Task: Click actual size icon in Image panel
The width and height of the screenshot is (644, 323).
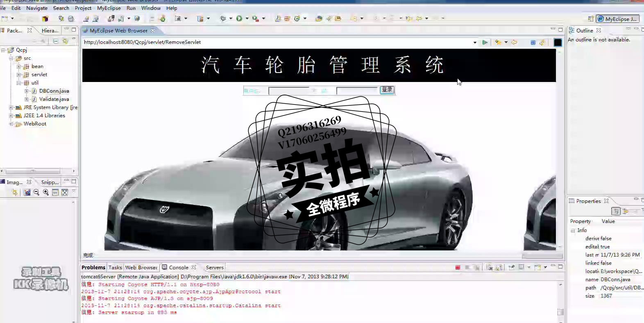Action: (55, 192)
